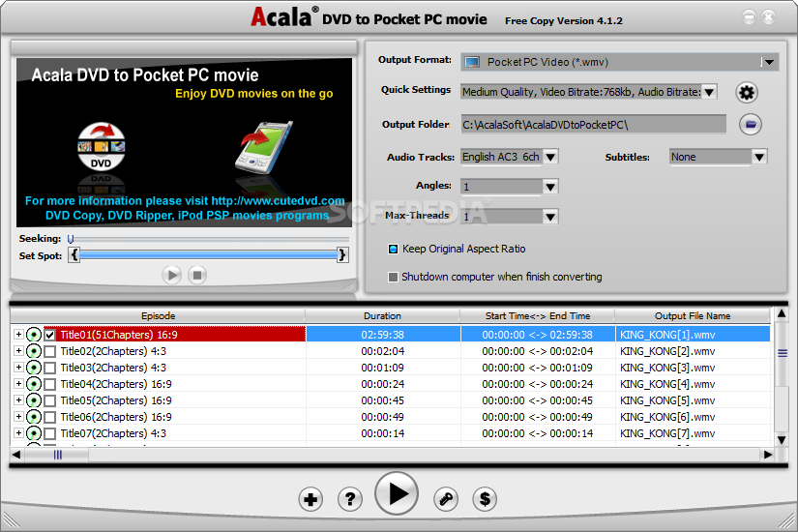The width and height of the screenshot is (798, 532).
Task: Expand Title04 chapters tree node
Action: coord(18,383)
